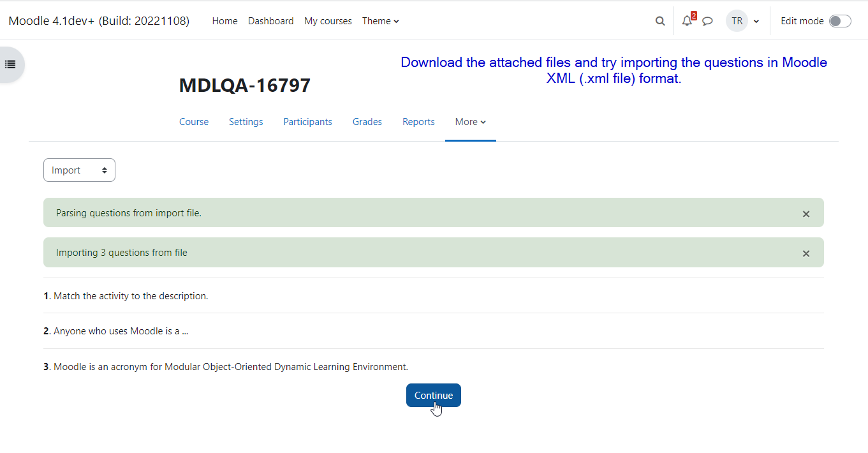
Task: Expand the More tab menu
Action: click(x=471, y=122)
